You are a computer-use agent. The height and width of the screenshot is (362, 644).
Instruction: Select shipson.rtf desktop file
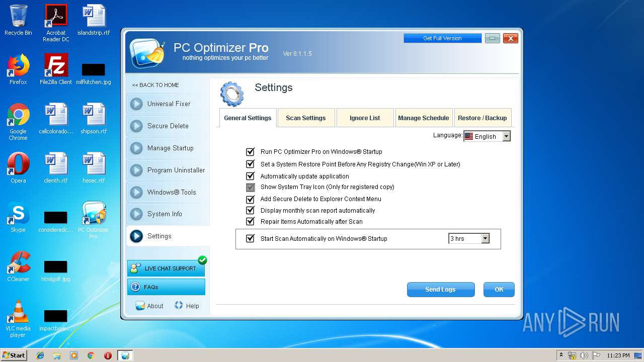click(x=94, y=119)
